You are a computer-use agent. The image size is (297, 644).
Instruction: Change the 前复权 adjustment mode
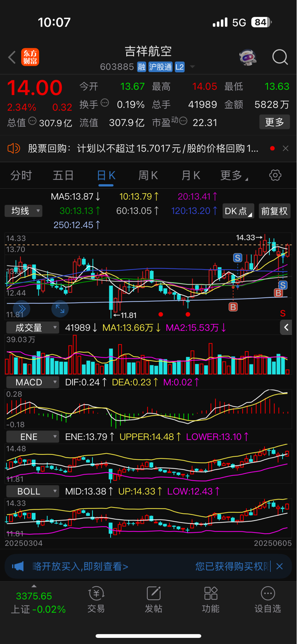pyautogui.click(x=274, y=211)
